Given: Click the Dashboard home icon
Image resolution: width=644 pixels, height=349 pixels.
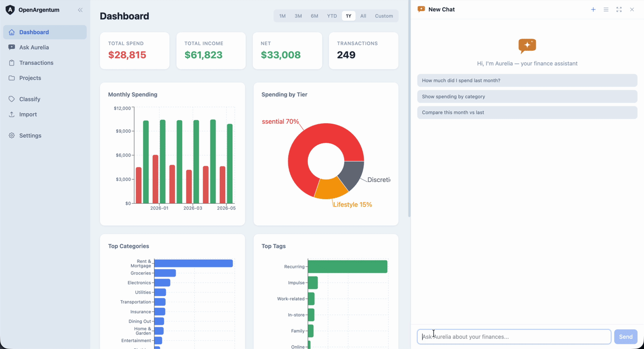Looking at the screenshot, I should coord(12,32).
